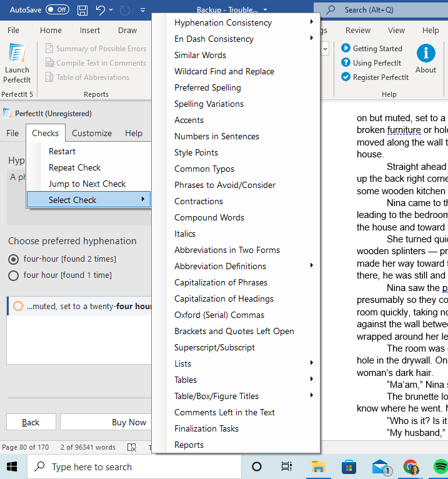Open the Customize menu in PerfectIt
The image size is (448, 479).
[x=92, y=133]
